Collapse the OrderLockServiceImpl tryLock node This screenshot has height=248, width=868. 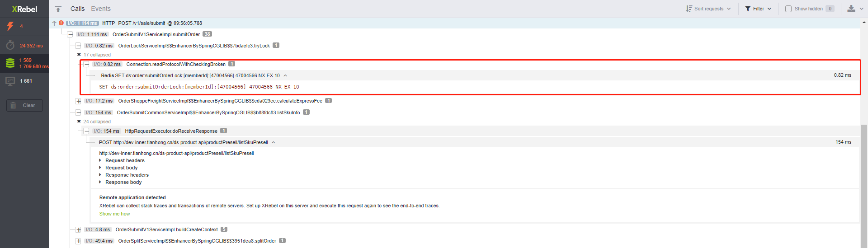pyautogui.click(x=78, y=46)
